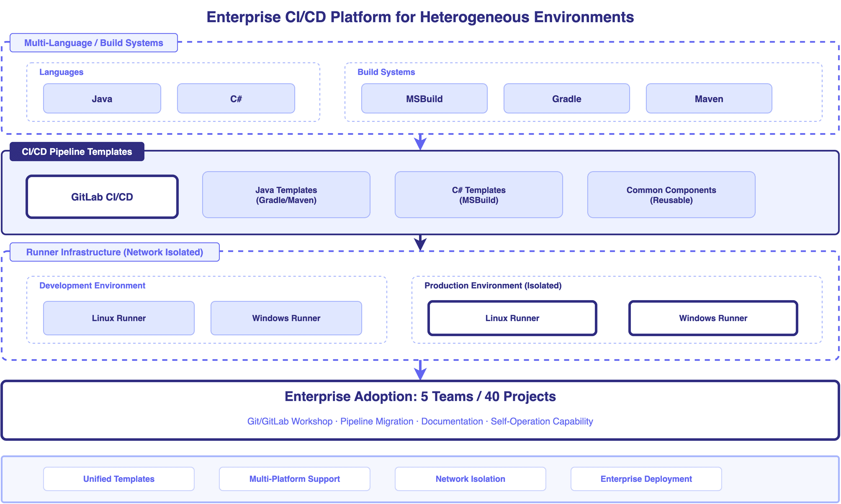The width and height of the screenshot is (841, 504).
Task: Click the Maven build system box
Action: coord(709,99)
